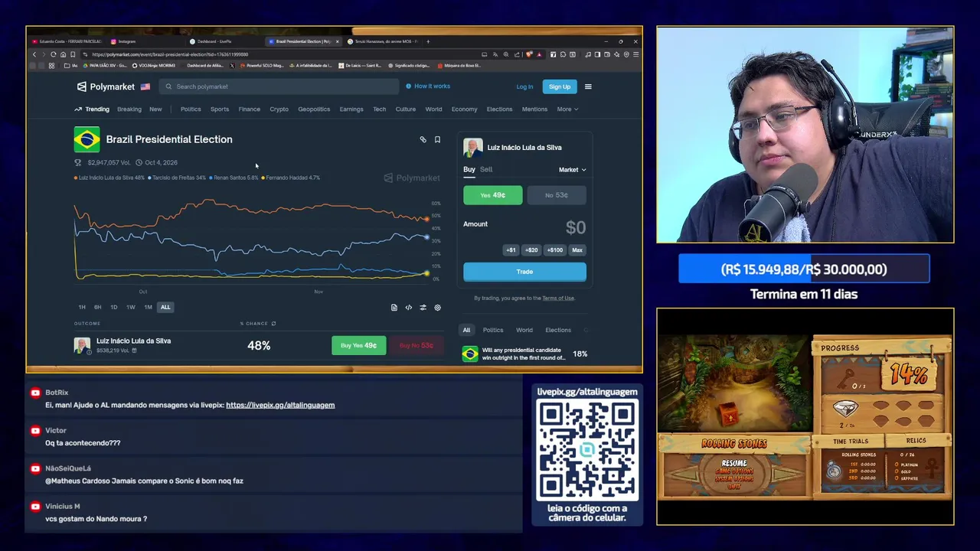
Task: Click the Max amount button
Action: pyautogui.click(x=577, y=250)
